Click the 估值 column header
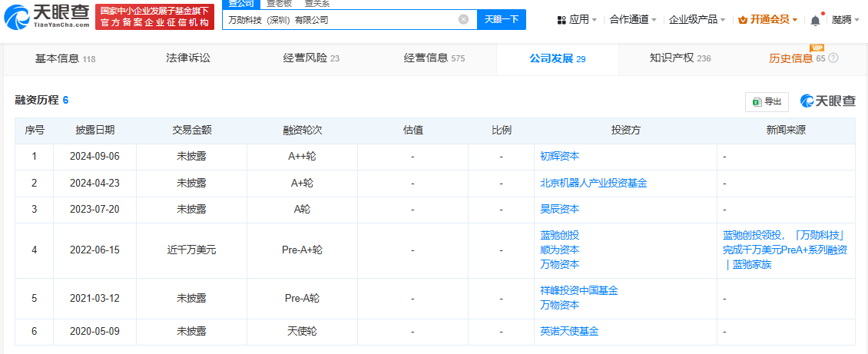Viewport: 868px width, 354px height. (x=413, y=131)
